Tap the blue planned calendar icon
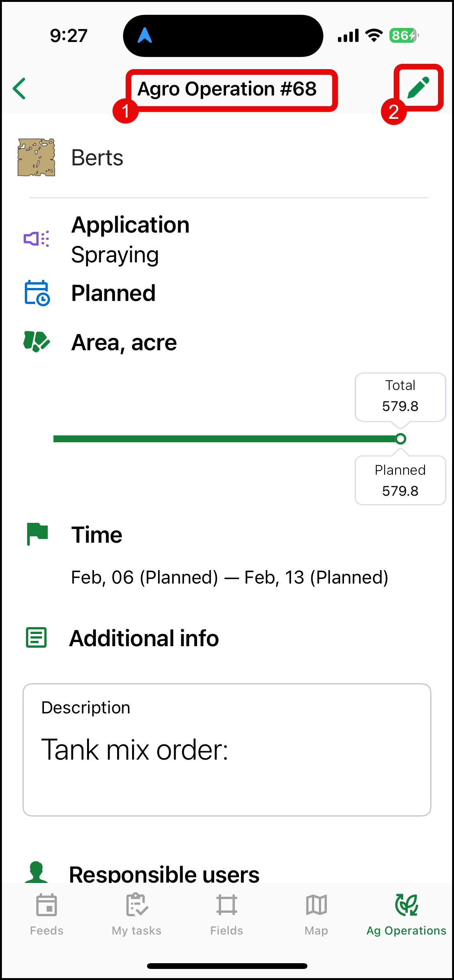The image size is (454, 980). 37,293
